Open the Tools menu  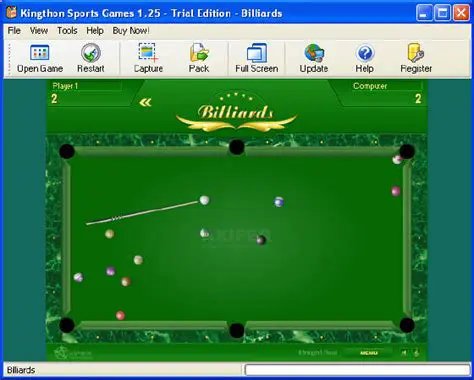coord(67,31)
